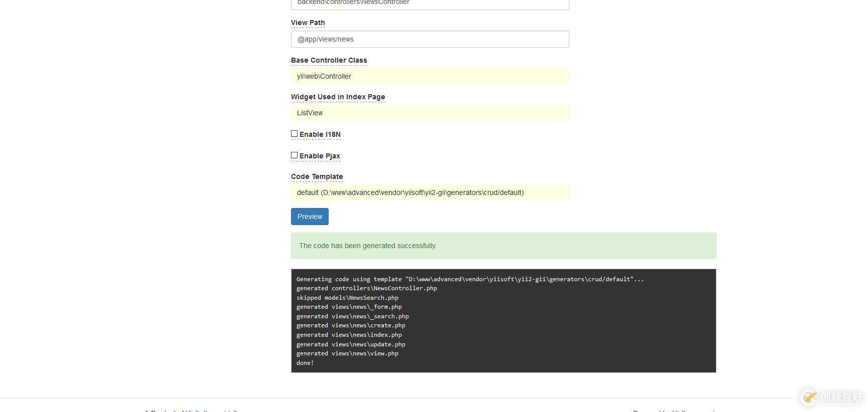Click the View Path label
868x412 pixels.
308,23
